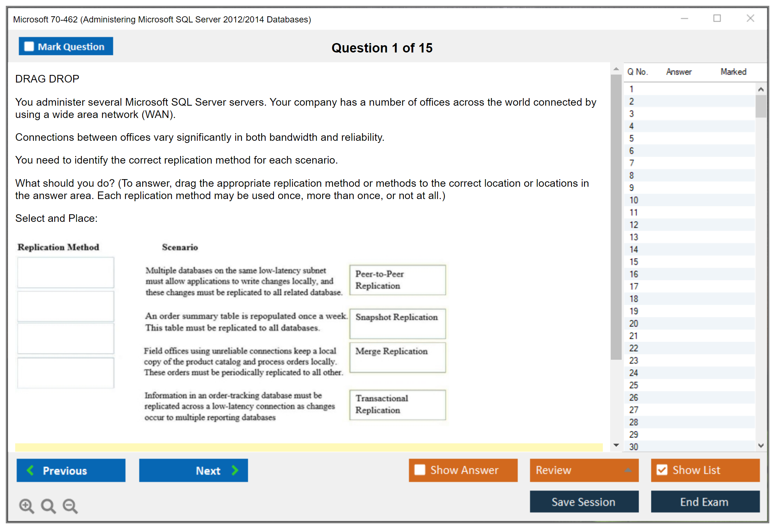
Task: Tick the Mark Question checkbox
Action: [x=29, y=46]
